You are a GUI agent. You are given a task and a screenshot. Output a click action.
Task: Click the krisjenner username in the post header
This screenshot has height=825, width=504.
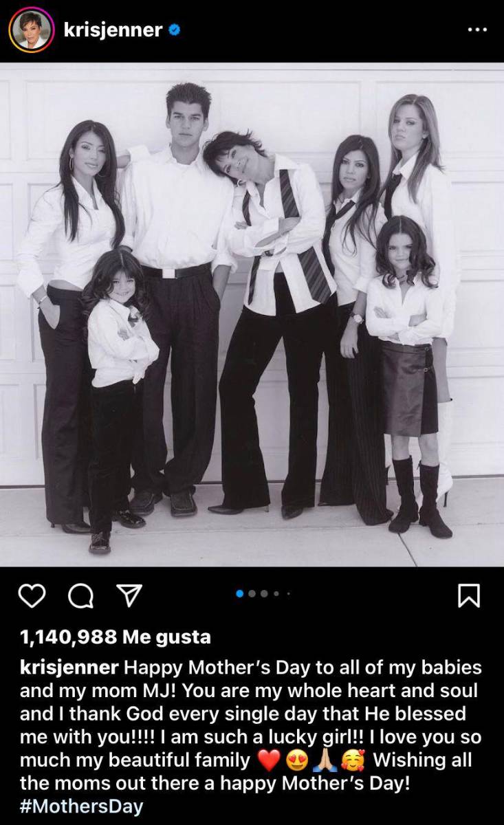pos(113,30)
